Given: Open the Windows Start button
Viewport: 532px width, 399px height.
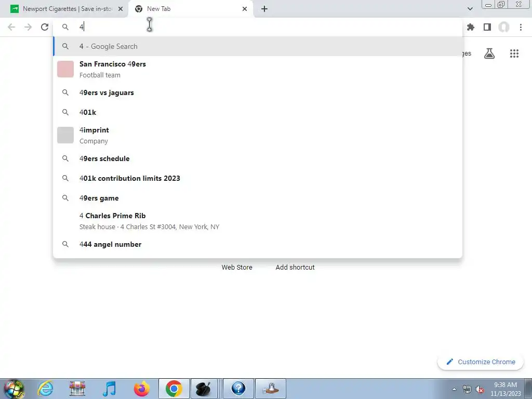Looking at the screenshot, I should 14,389.
